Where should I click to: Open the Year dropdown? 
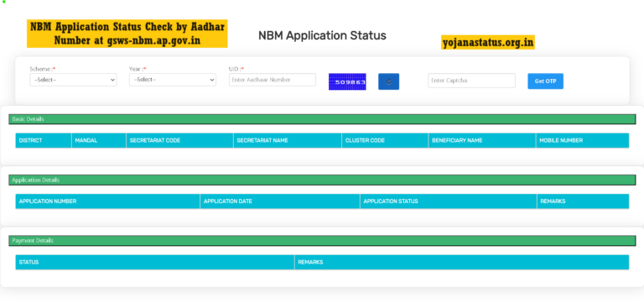coord(173,80)
